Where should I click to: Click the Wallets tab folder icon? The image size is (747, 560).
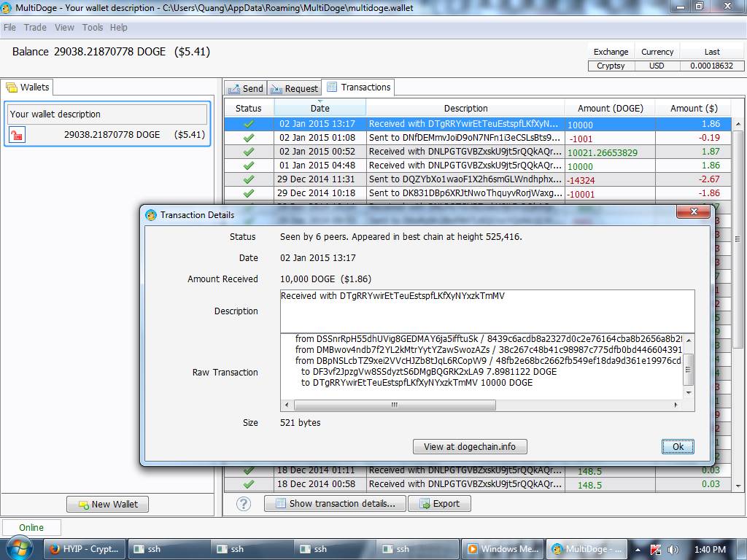(x=12, y=87)
